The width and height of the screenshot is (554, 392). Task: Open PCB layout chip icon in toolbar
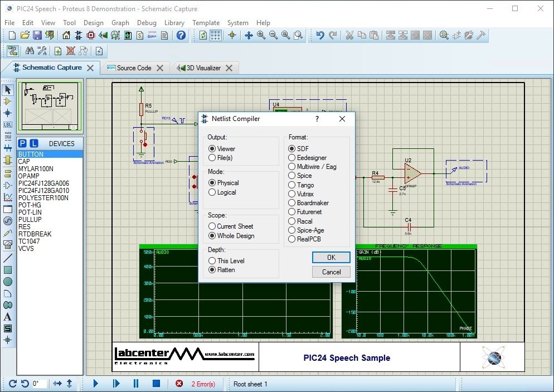tap(91, 35)
